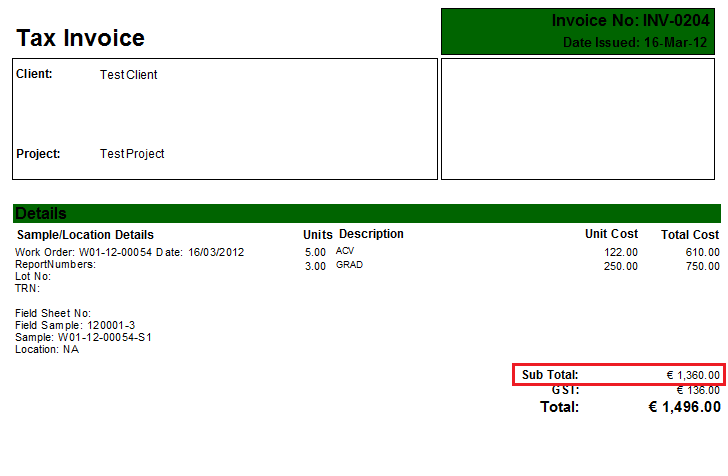728x476 pixels.
Task: Select the TestClient client name
Action: (128, 75)
